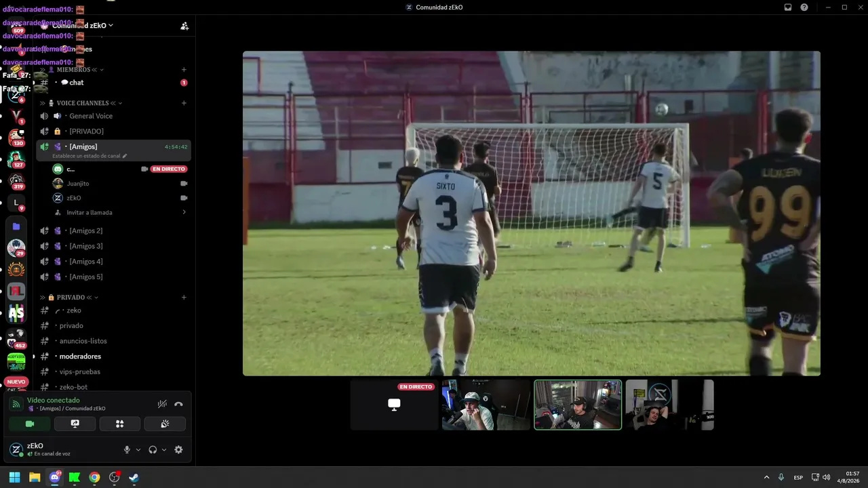Click zEkO's camera icon in participant list
The height and width of the screenshot is (488, 868).
(184, 198)
